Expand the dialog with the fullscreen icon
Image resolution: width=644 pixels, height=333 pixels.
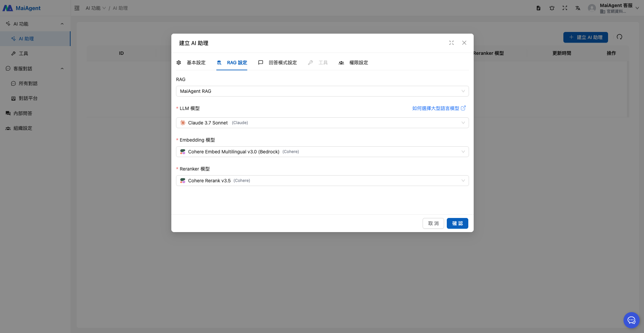(452, 43)
